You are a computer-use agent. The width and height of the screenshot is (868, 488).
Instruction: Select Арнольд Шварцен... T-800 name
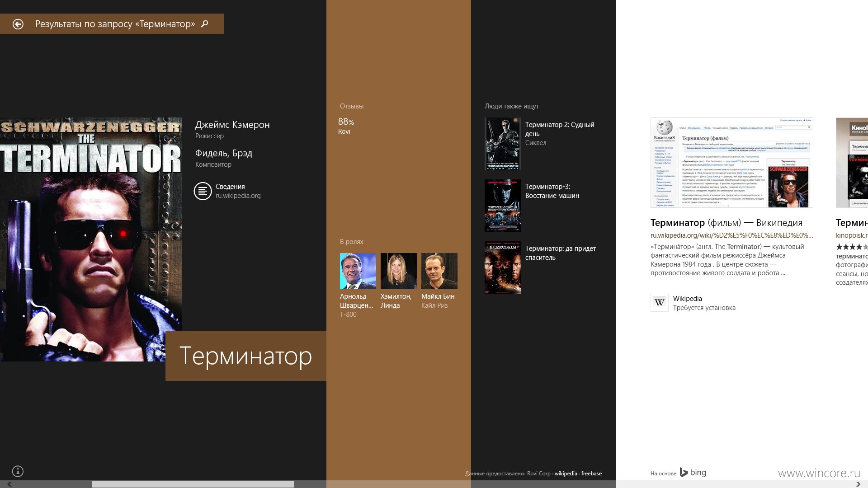[357, 305]
